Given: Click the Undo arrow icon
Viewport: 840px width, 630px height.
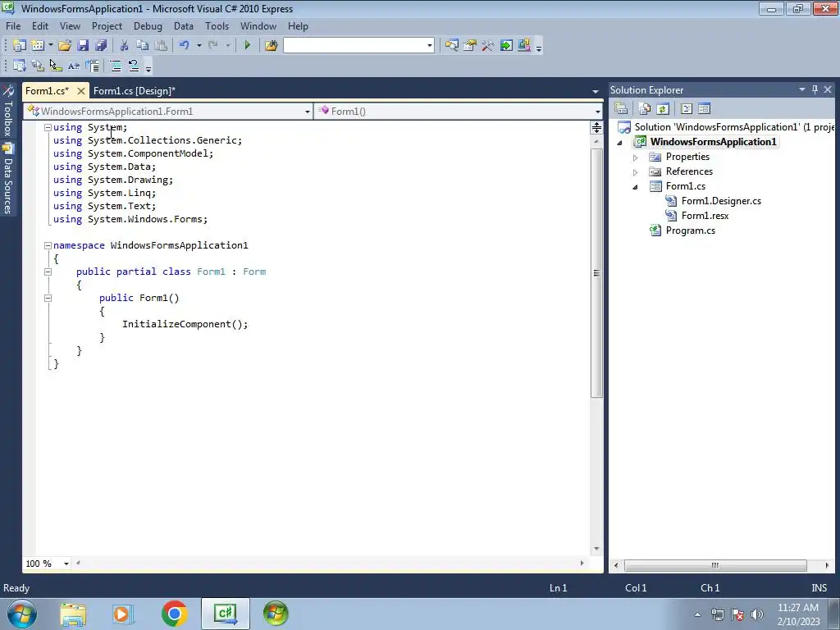Looking at the screenshot, I should [x=185, y=46].
